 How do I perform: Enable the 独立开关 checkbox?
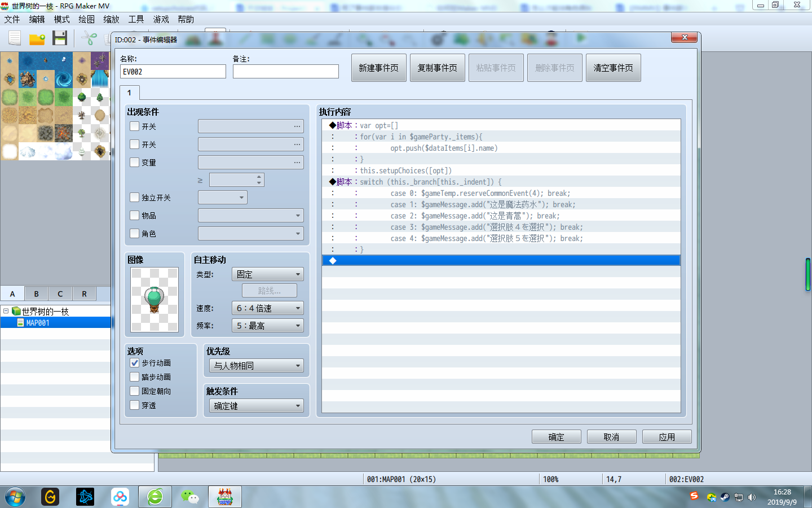coord(135,198)
